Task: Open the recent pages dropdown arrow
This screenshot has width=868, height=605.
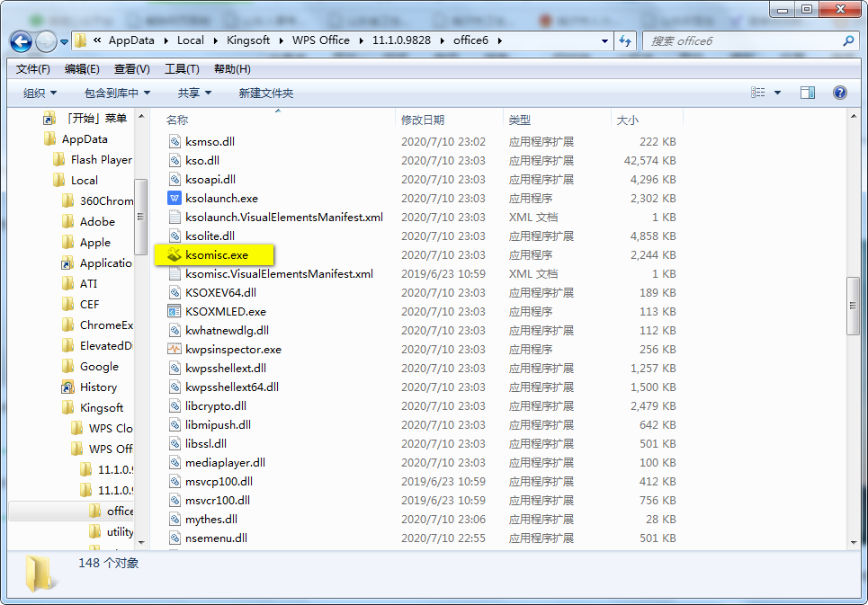Action: click(x=64, y=42)
